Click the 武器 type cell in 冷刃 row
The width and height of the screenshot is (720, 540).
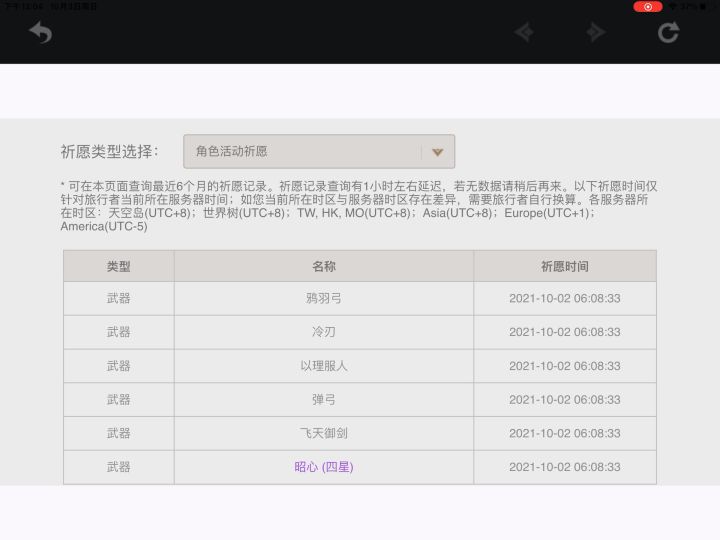[x=118, y=332]
